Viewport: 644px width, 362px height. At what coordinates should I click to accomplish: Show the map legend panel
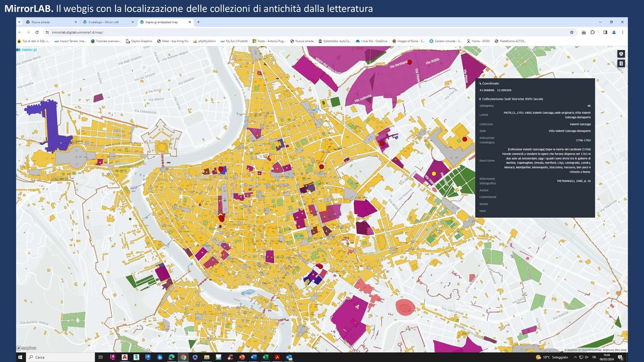[x=621, y=64]
